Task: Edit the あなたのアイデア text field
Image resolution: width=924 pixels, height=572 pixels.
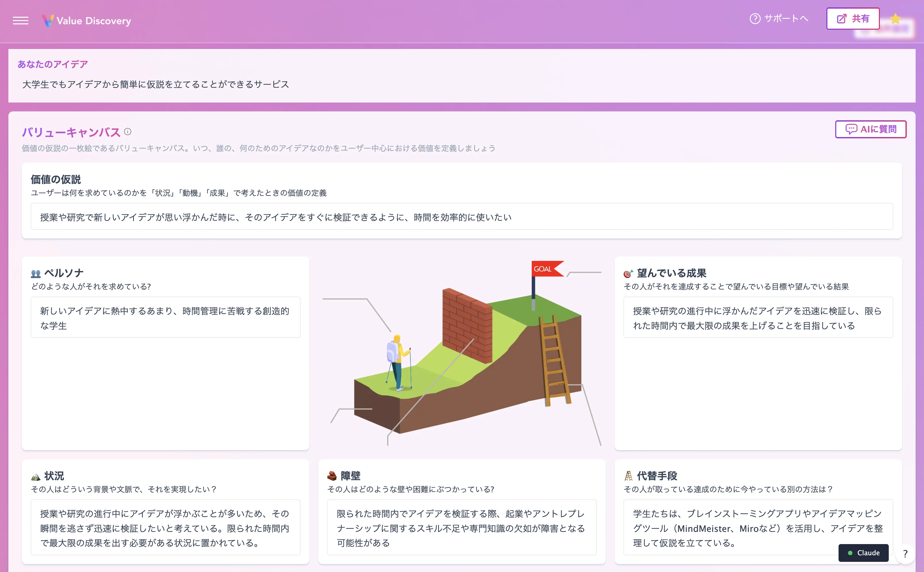Action: pos(462,84)
